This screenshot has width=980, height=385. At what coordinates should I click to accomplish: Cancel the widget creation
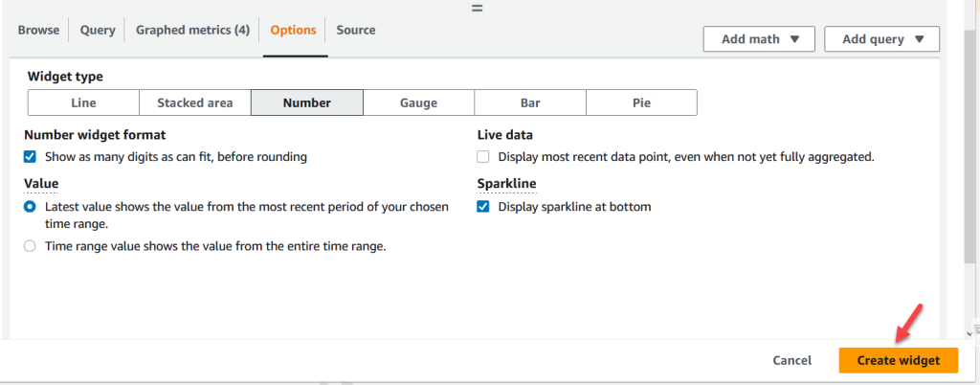(791, 360)
